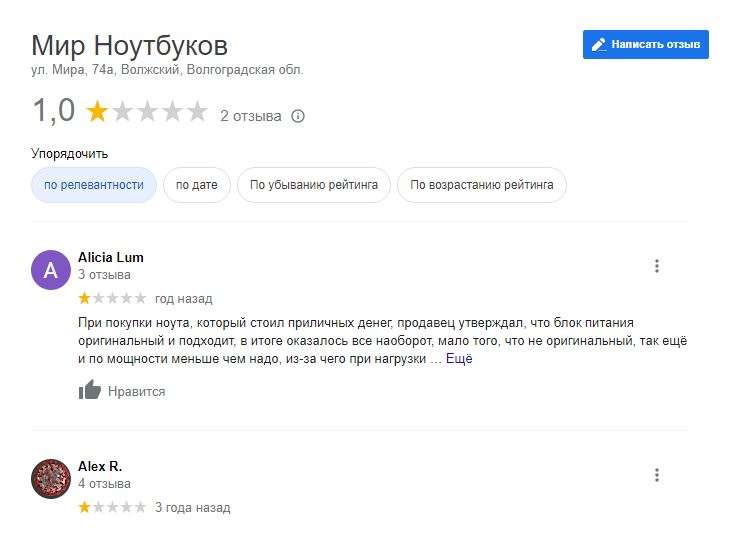Viewport: 742px width, 558px height.
Task: Click the '2 отзыва' review count text
Action: click(251, 116)
